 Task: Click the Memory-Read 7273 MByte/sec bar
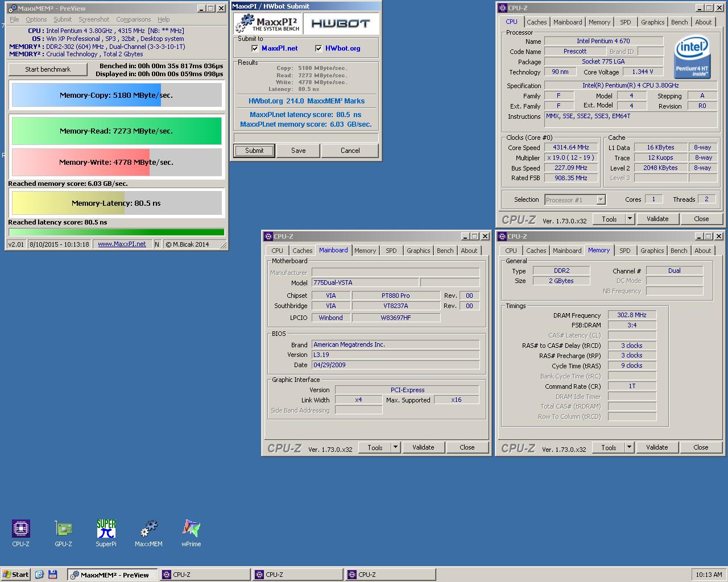[117, 131]
